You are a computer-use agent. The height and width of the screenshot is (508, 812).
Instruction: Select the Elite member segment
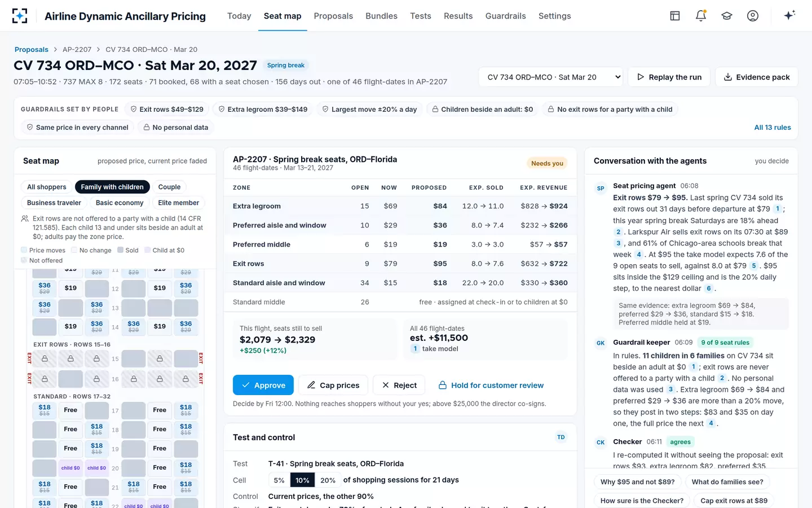point(179,203)
